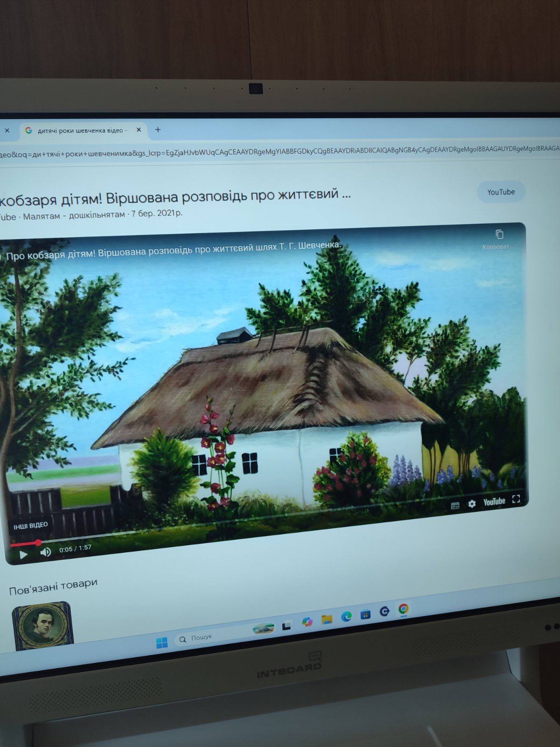Enter fullscreen mode for the video
Viewport: 560px width, 747px height.
(516, 499)
